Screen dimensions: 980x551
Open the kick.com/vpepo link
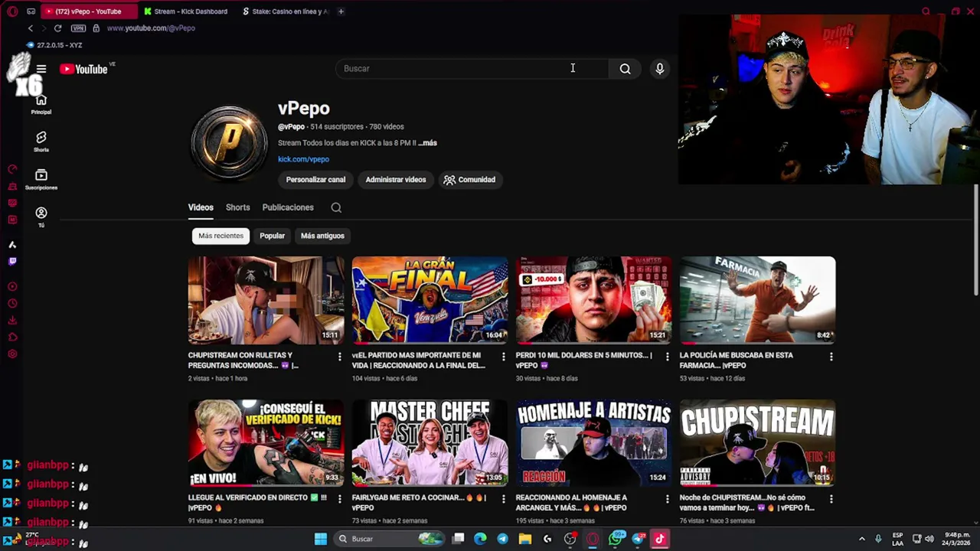303,159
